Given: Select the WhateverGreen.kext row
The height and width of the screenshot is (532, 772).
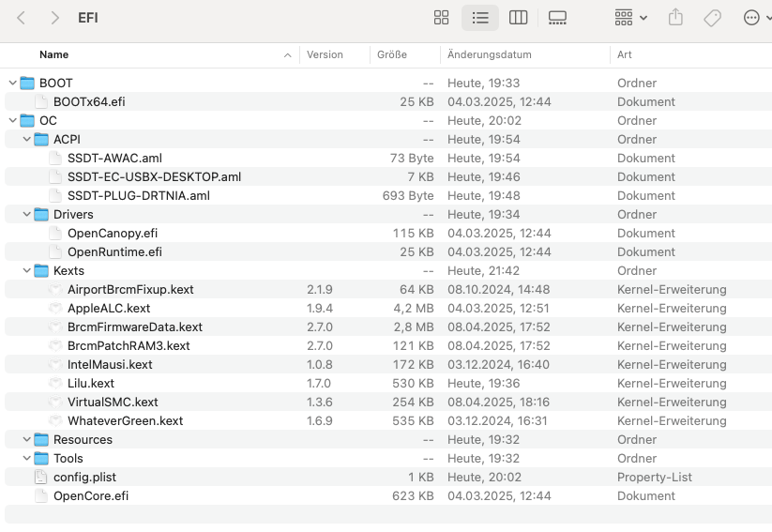Looking at the screenshot, I should tap(125, 420).
